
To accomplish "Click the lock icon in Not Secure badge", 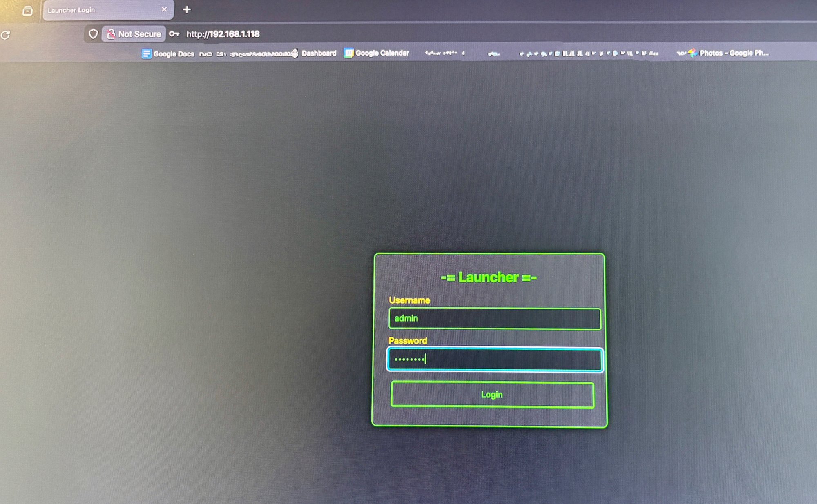I will click(x=111, y=34).
